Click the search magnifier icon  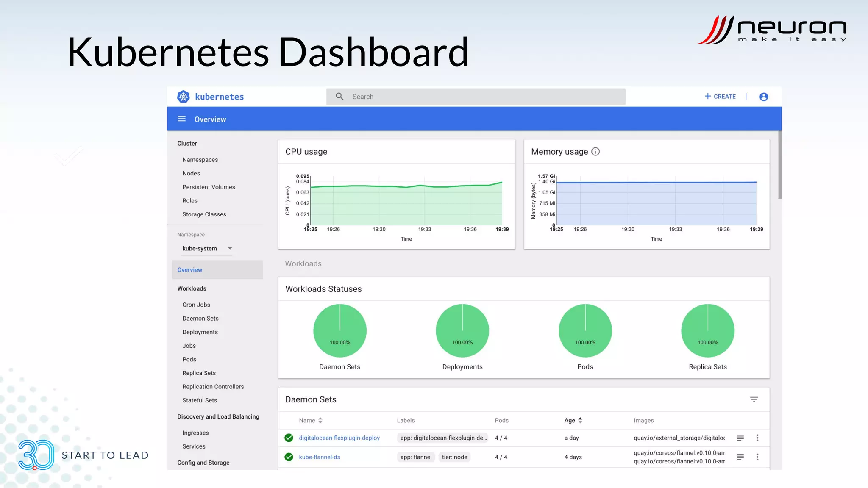point(339,96)
